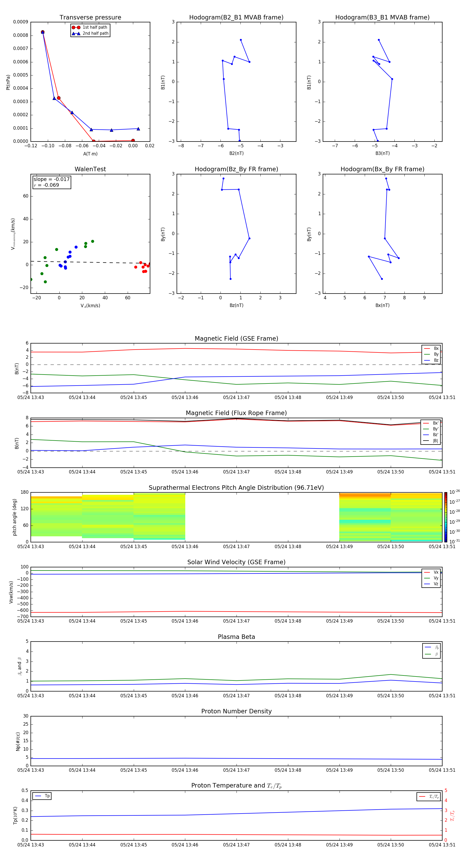The height and width of the screenshot is (868, 473).
Task: Click the "B3(nT)" x-axis label
Action: pos(382,153)
